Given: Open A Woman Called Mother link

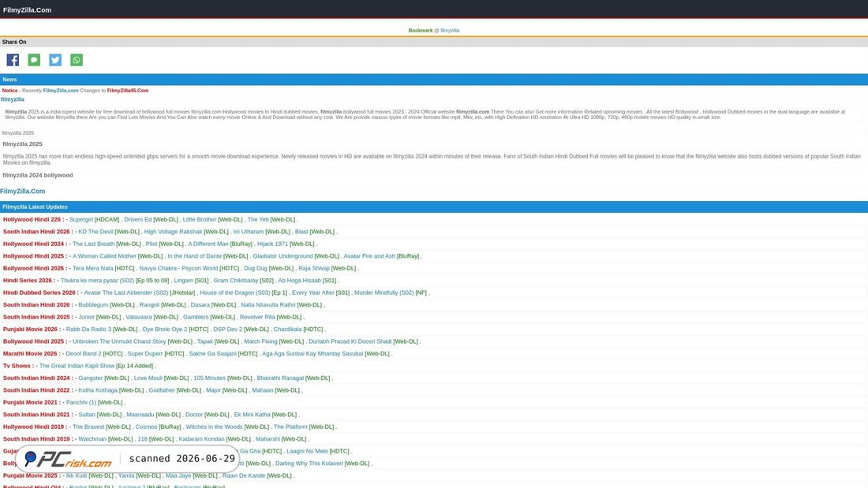Looking at the screenshot, I should 104,256.
